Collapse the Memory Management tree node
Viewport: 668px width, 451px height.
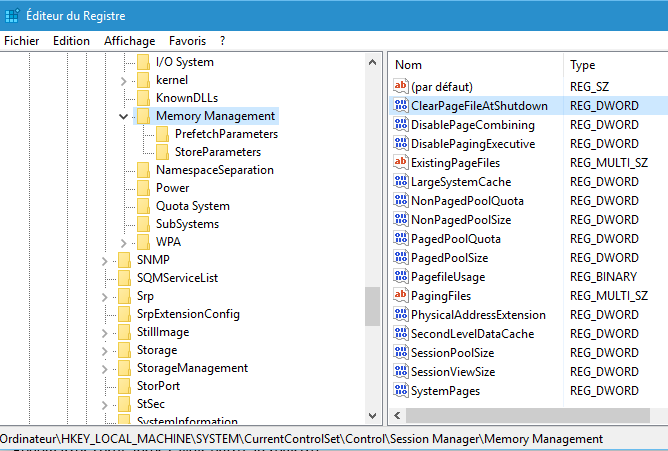pyautogui.click(x=123, y=116)
